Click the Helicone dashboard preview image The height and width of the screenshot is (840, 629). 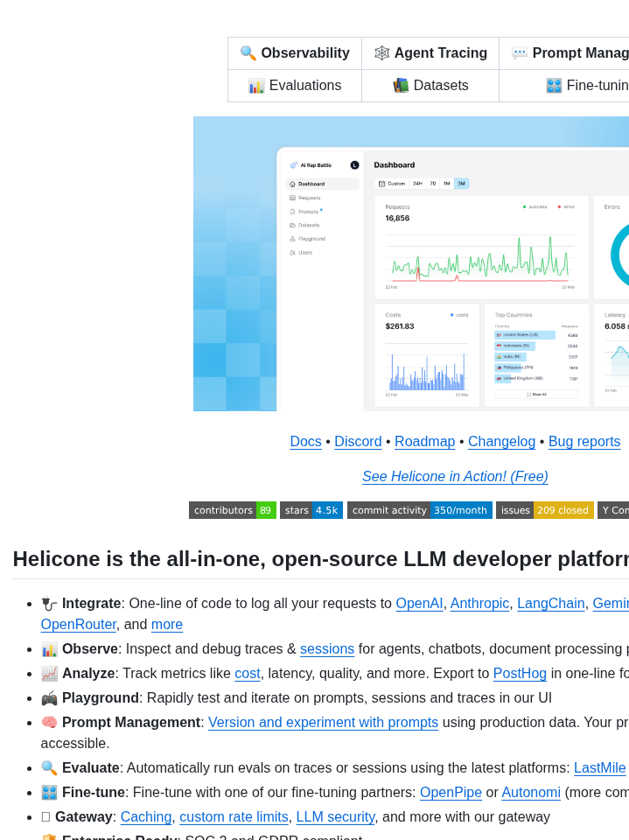(x=411, y=263)
